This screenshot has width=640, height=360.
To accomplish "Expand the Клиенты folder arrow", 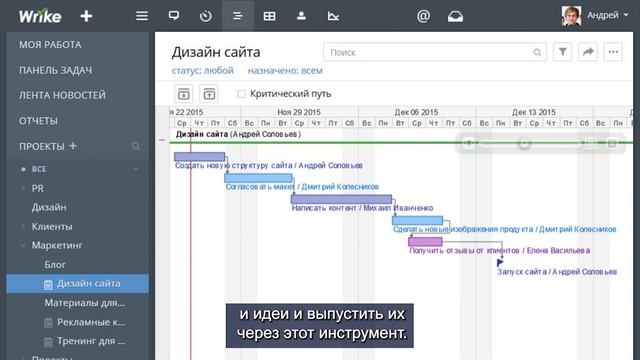I will [23, 227].
